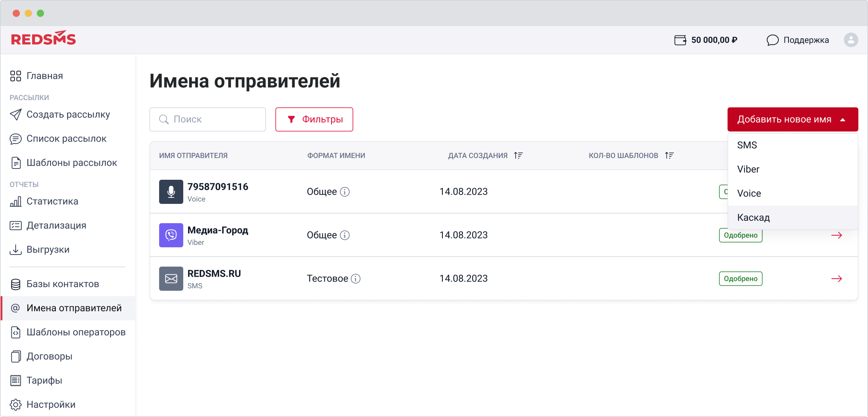The width and height of the screenshot is (868, 417).
Task: Click the info icon in the Voice row
Action: [345, 192]
